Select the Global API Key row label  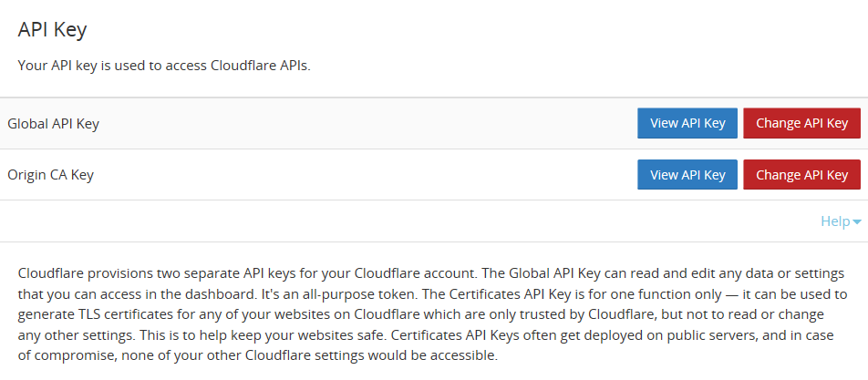53,123
